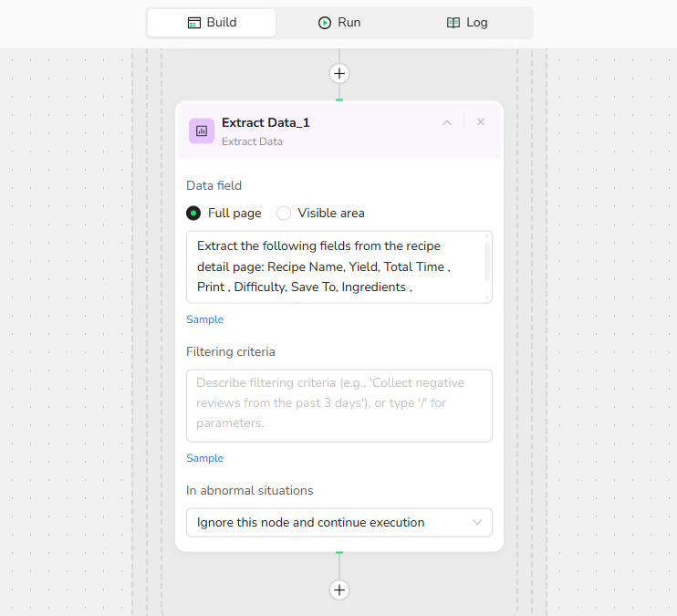The height and width of the screenshot is (616, 677).
Task: Open the Sample link under Data field
Action: (x=204, y=319)
